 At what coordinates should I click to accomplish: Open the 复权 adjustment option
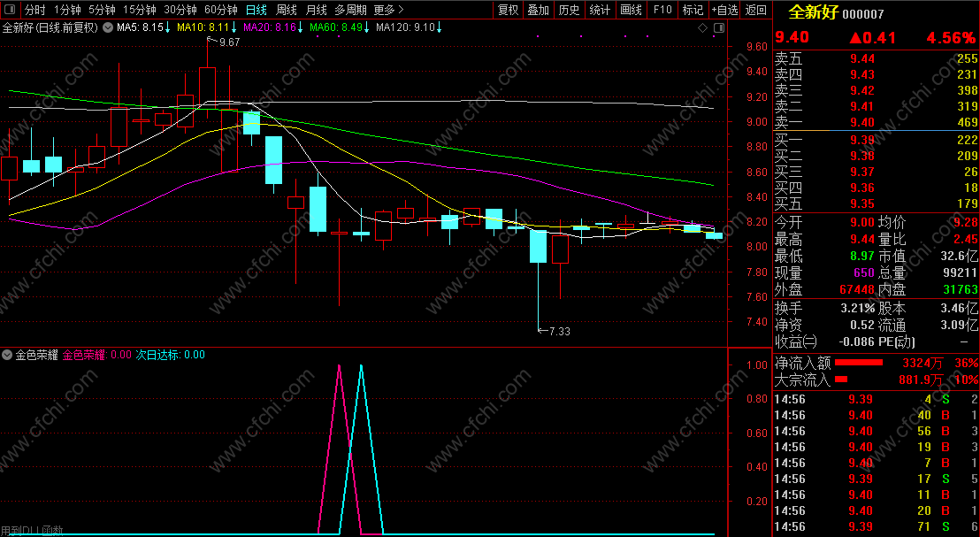[x=508, y=10]
